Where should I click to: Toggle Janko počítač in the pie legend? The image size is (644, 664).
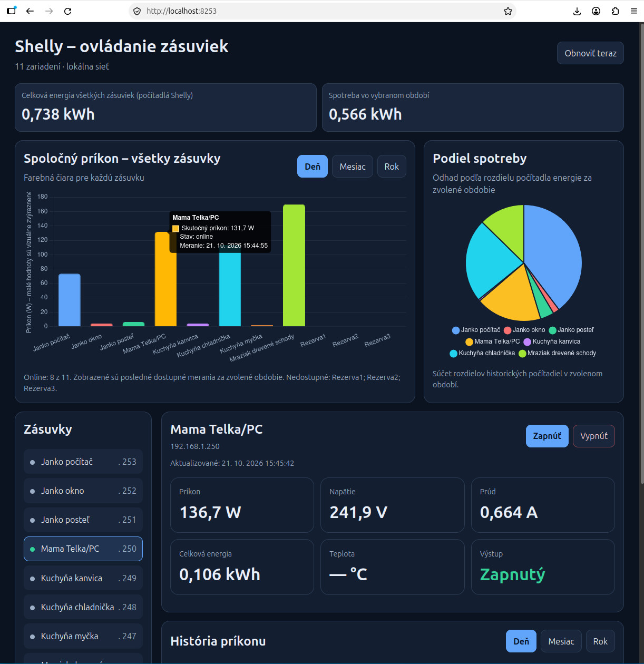[x=476, y=330]
